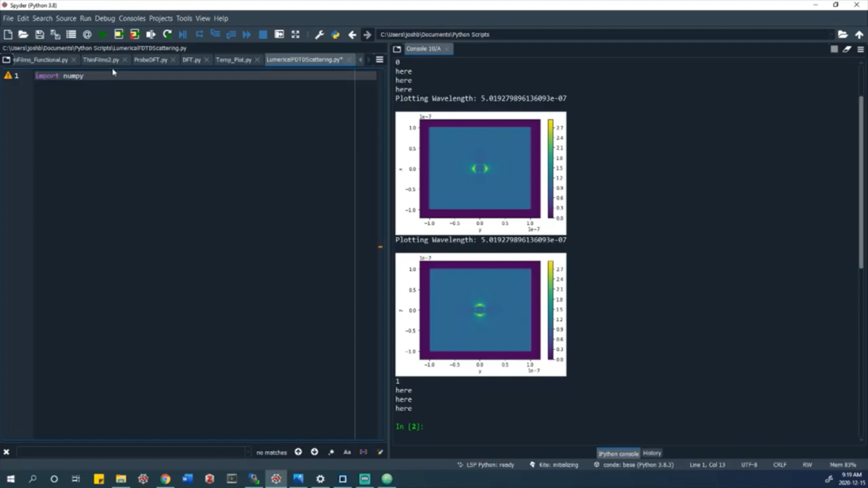The image size is (868, 488).
Task: Expand the working directory path dropdown
Action: (831, 34)
